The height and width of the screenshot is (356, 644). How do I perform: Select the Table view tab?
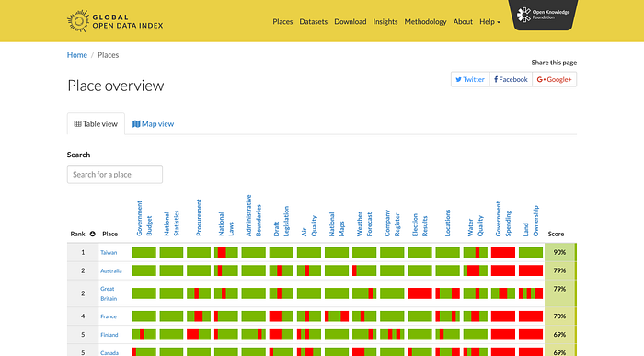click(x=96, y=123)
